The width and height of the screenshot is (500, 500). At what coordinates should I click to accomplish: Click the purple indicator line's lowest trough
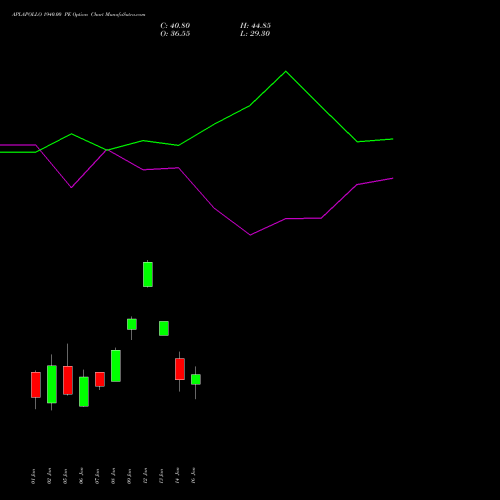250,235
